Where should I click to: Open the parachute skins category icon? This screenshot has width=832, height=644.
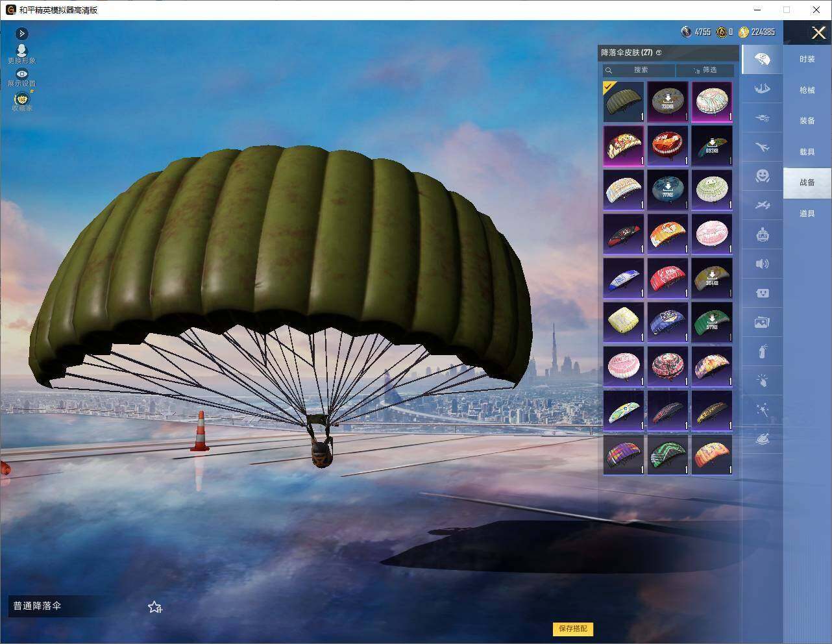(763, 60)
